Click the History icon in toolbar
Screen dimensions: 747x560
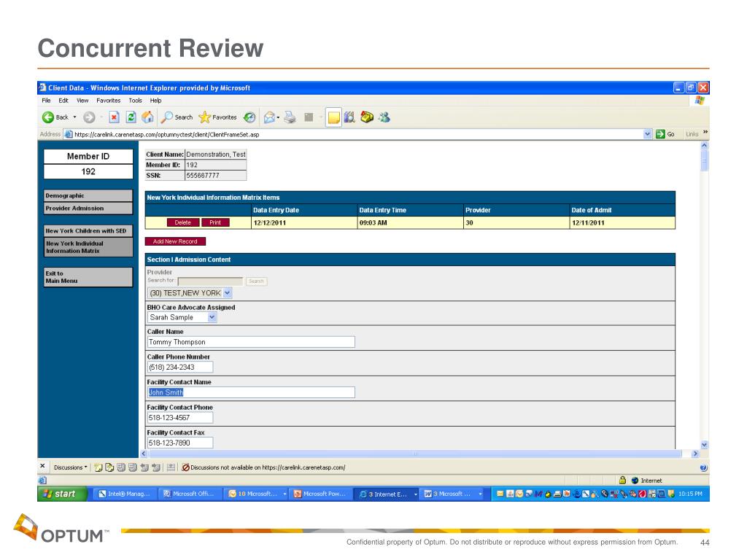(x=249, y=117)
